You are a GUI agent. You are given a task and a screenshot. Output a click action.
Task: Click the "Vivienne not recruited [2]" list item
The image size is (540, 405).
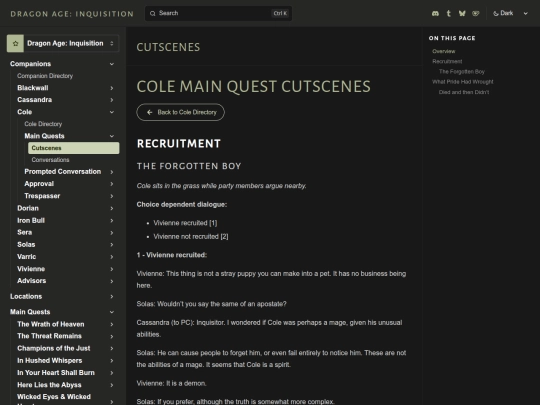tap(190, 237)
